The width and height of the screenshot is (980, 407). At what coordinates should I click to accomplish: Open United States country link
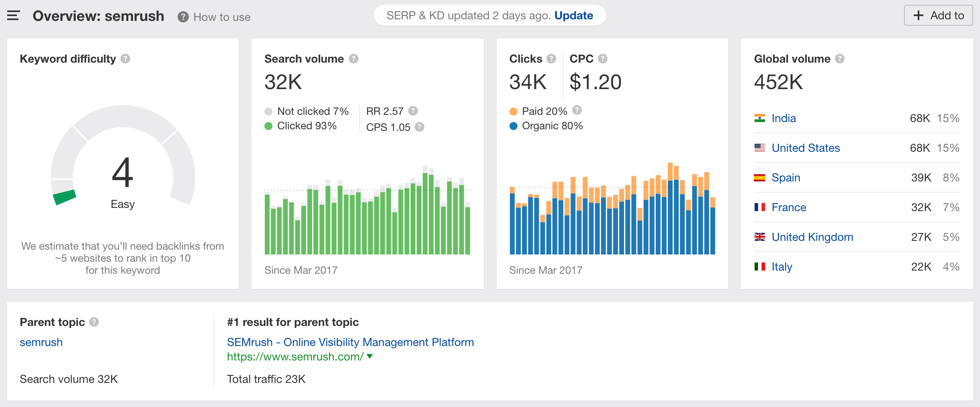point(806,148)
